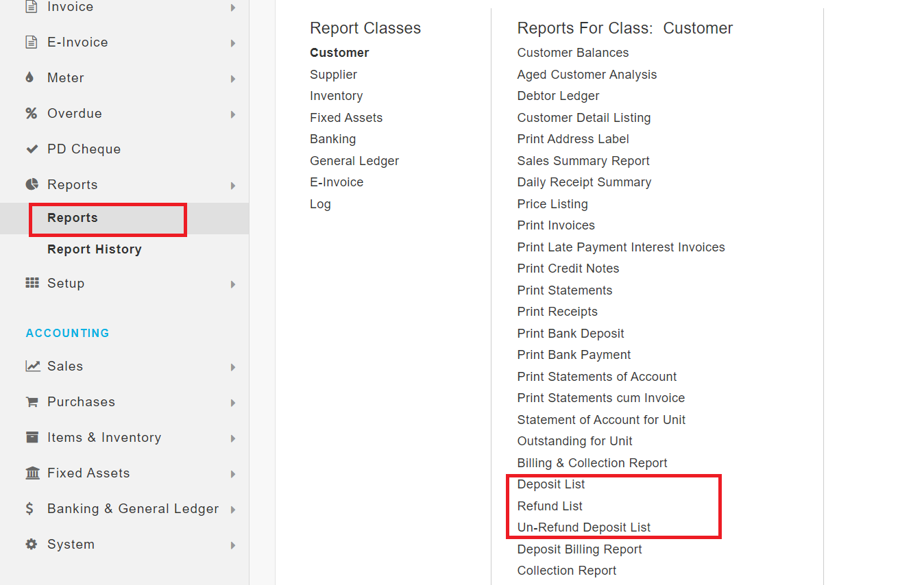Click the Meter droplet icon in sidebar

[x=29, y=78]
